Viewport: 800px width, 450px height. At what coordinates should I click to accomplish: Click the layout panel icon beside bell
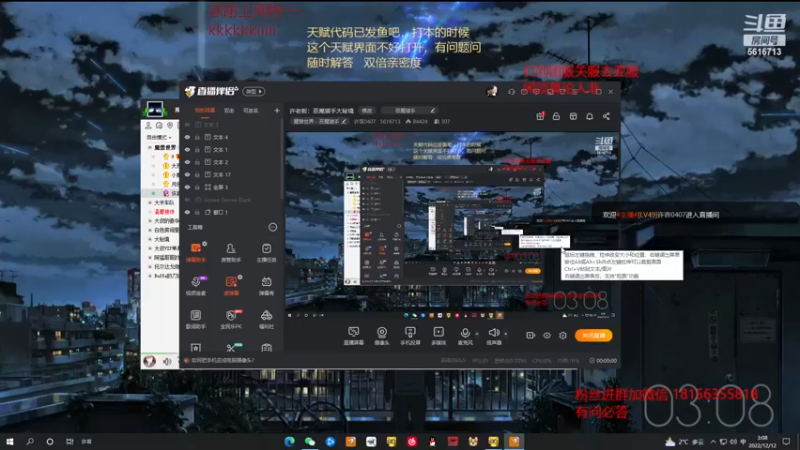click(573, 116)
